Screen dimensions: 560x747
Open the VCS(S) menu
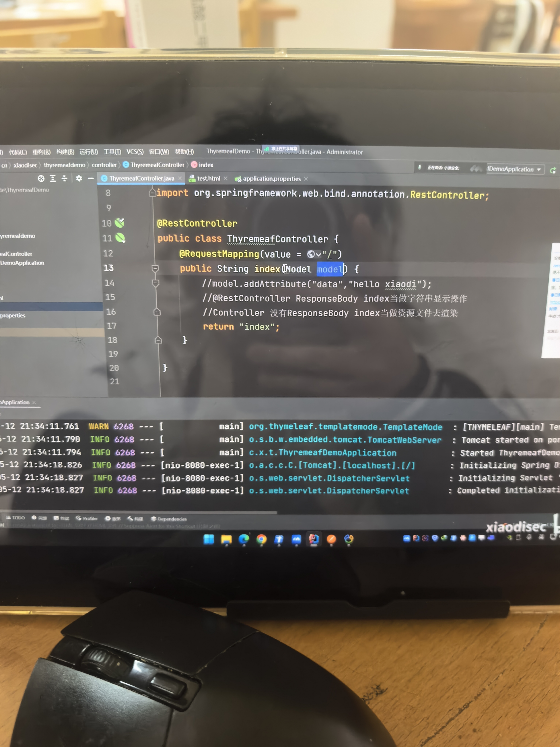(x=135, y=152)
